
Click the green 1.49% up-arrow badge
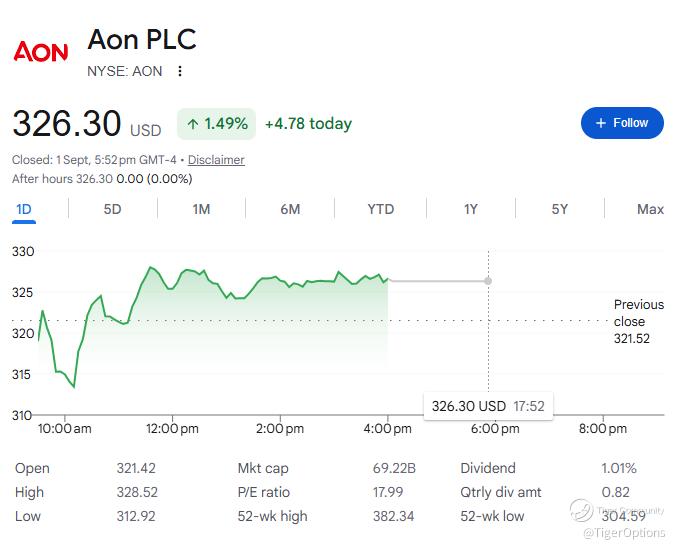click(217, 124)
